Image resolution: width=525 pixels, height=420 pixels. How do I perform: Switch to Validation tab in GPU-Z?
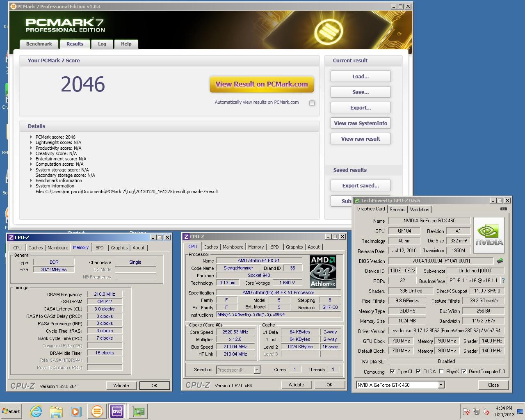pyautogui.click(x=420, y=209)
